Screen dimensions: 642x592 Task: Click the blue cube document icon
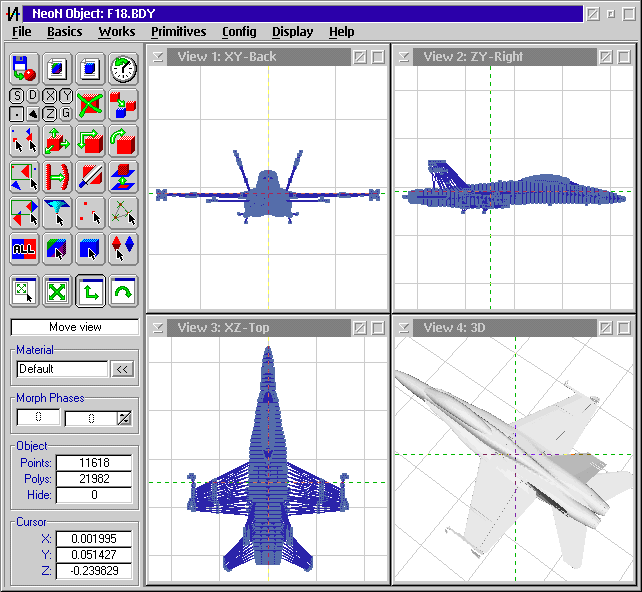(x=90, y=68)
